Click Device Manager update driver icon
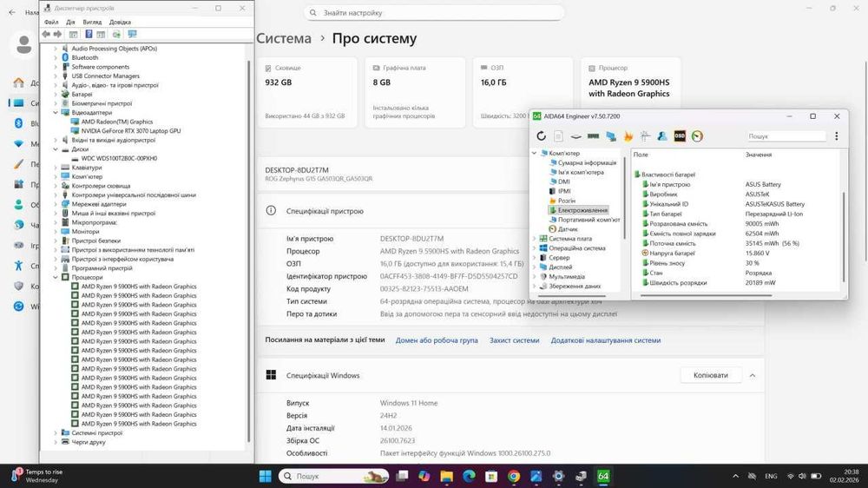This screenshot has width=868, height=488. point(116,35)
